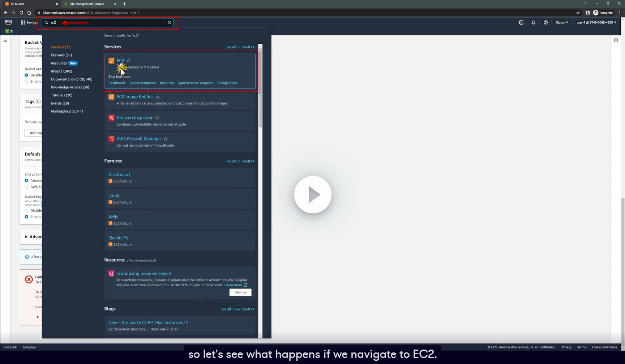This screenshot has width=625, height=364.
Task: Open the Elastic IPs feature
Action: click(x=118, y=238)
